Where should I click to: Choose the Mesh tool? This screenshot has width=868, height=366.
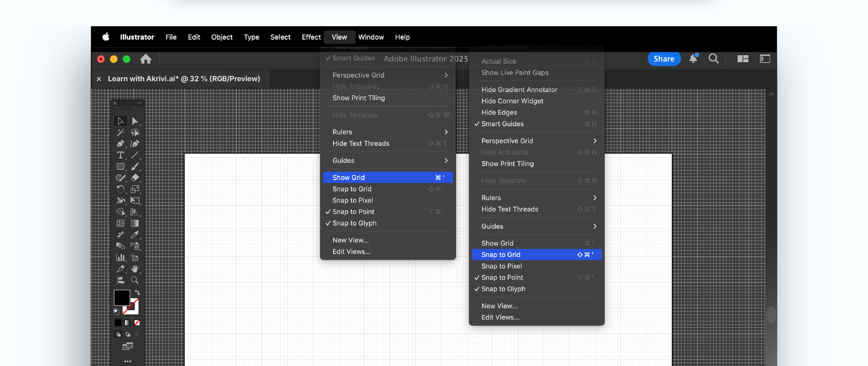120,223
